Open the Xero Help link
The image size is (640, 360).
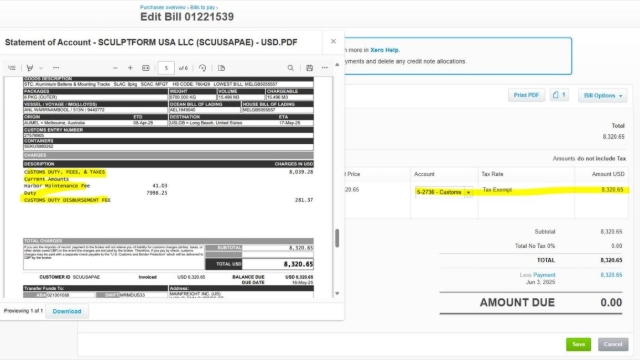[x=384, y=50]
